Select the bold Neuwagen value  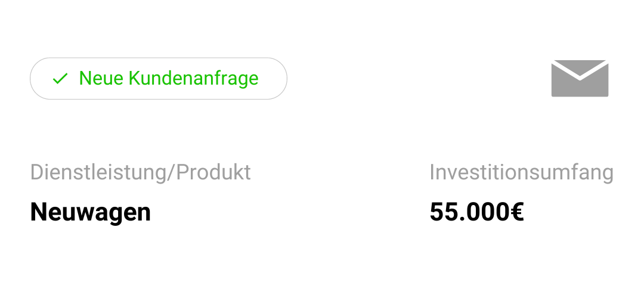(x=91, y=212)
